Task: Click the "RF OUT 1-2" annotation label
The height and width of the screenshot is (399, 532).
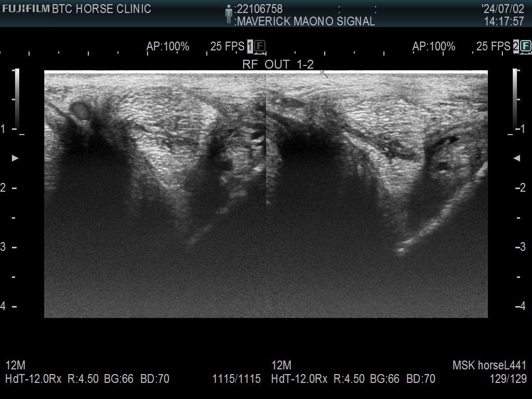Action: tap(278, 64)
